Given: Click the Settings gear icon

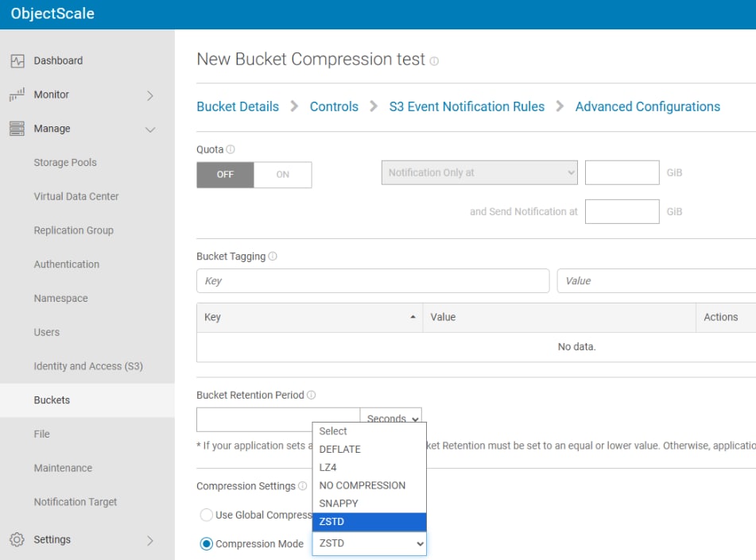Looking at the screenshot, I should [x=17, y=539].
